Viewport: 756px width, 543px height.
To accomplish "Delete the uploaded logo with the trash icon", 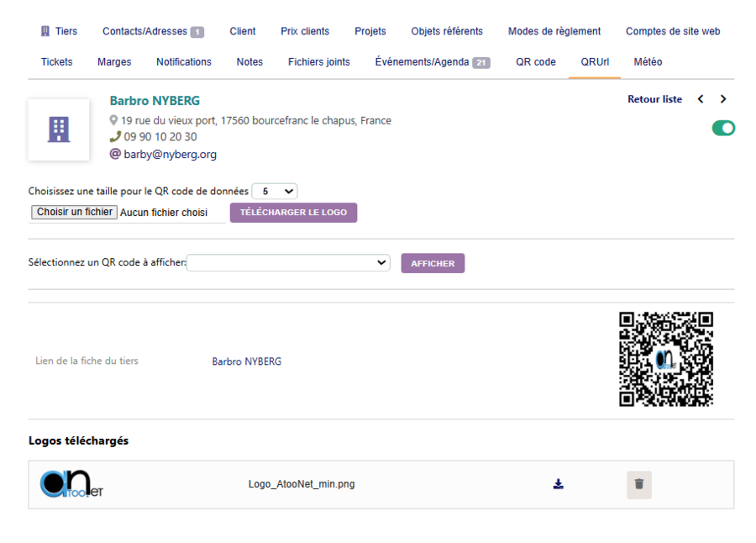I will click(638, 485).
